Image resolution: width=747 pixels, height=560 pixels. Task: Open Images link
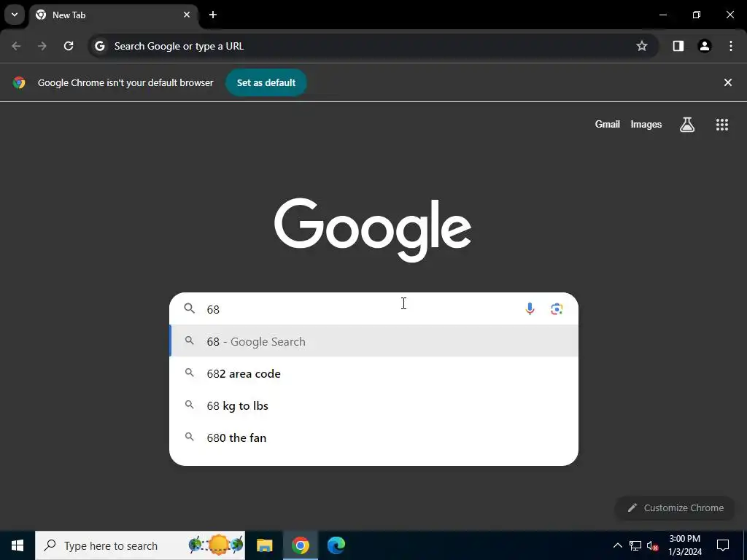(646, 124)
